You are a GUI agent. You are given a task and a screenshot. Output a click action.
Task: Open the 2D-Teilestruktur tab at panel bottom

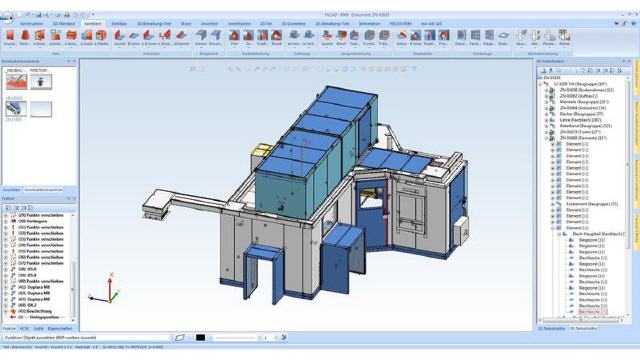[584, 328]
